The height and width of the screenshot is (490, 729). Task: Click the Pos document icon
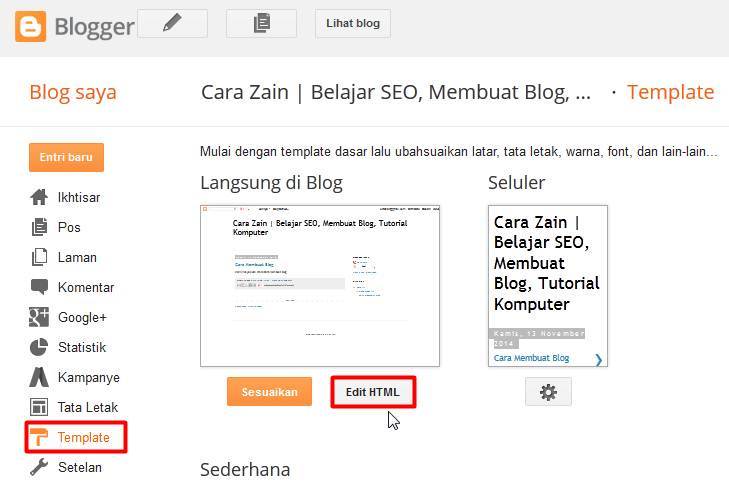pyautogui.click(x=39, y=227)
